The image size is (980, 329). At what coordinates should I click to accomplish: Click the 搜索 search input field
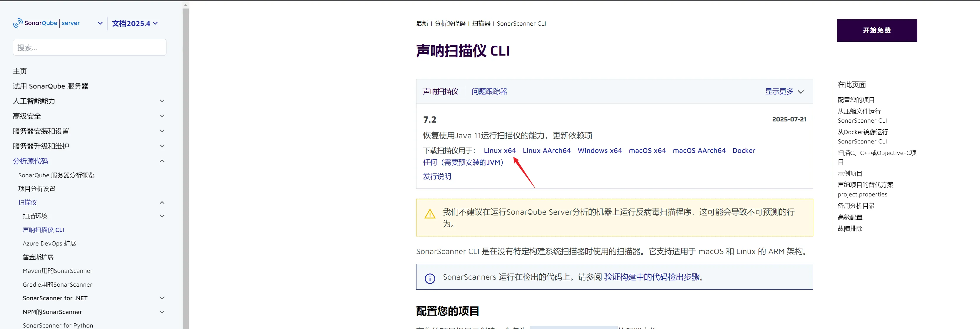point(89,48)
